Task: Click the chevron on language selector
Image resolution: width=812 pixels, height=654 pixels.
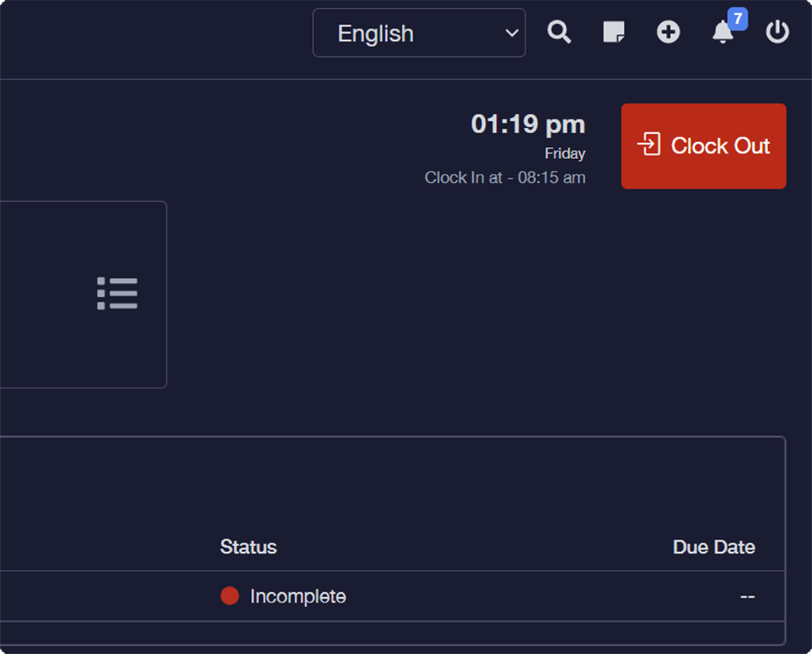Action: pos(511,33)
